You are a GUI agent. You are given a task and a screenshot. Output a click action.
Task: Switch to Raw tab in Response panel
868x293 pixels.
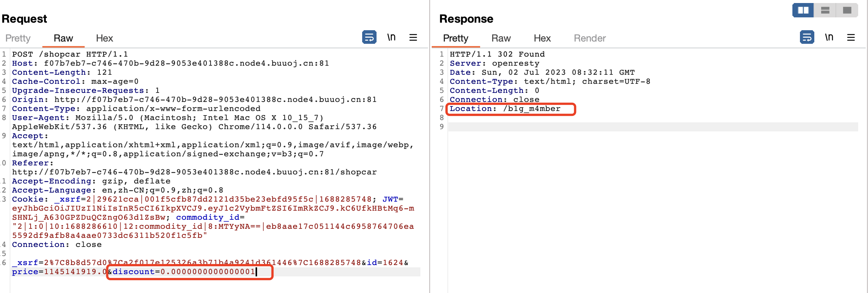pos(501,38)
